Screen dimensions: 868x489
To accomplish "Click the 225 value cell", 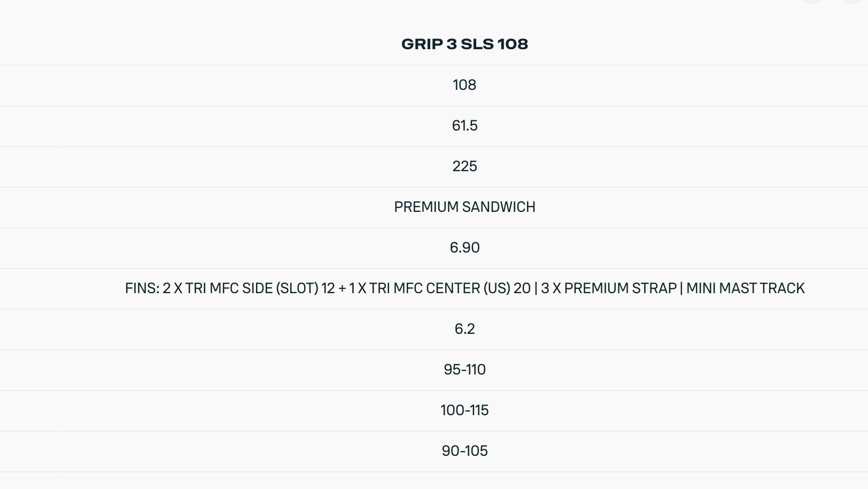I will click(464, 166).
